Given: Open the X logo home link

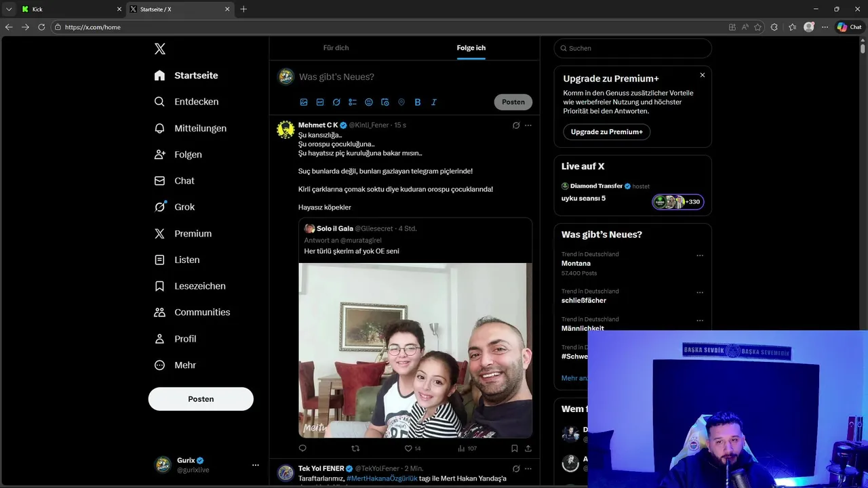Looking at the screenshot, I should pyautogui.click(x=159, y=49).
